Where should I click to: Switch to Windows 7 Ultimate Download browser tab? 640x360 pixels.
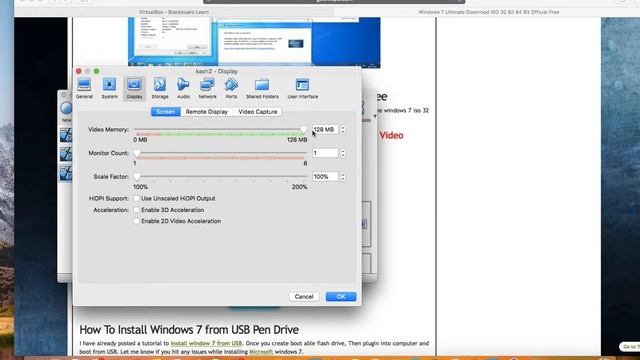pyautogui.click(x=489, y=12)
